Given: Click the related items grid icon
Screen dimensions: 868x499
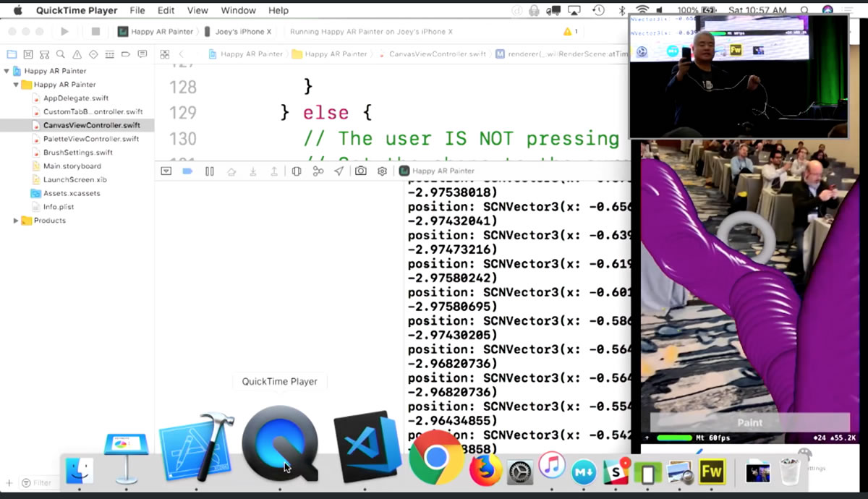Looking at the screenshot, I should pyautogui.click(x=165, y=54).
